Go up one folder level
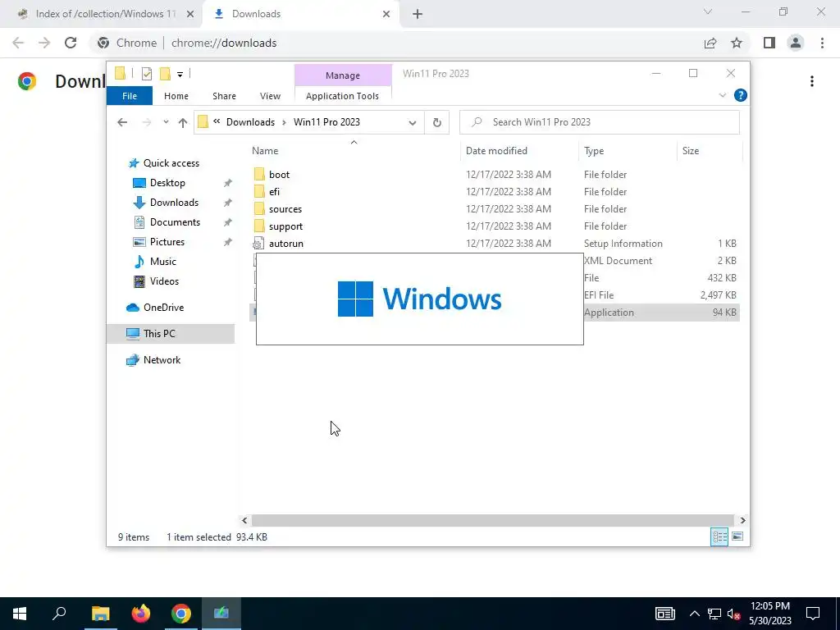This screenshot has height=630, width=840. pyautogui.click(x=183, y=122)
